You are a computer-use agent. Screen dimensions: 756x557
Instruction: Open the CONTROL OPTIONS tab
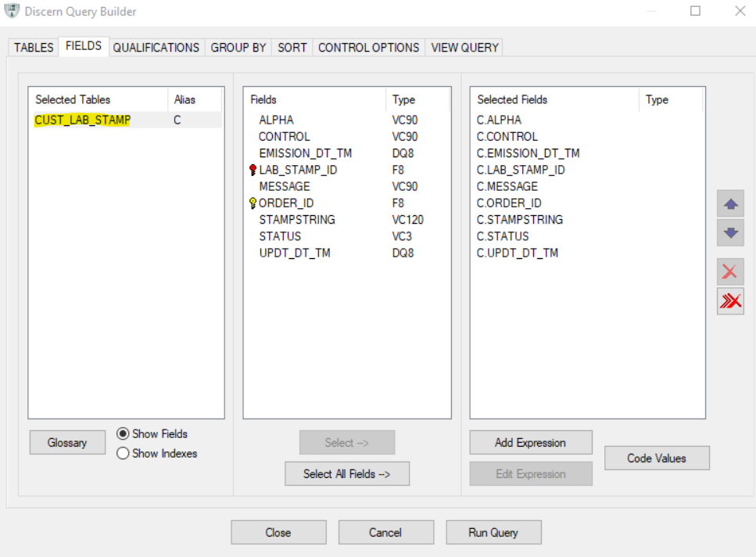(369, 48)
